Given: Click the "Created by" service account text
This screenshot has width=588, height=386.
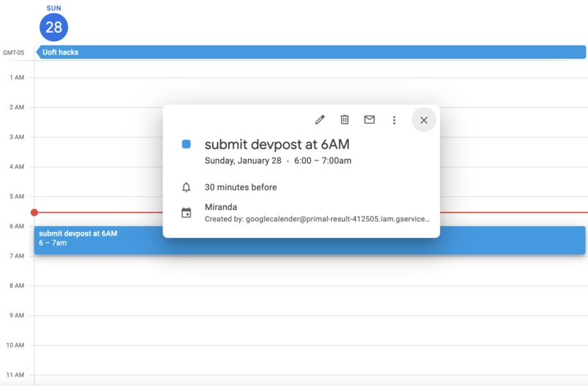Looking at the screenshot, I should (317, 219).
